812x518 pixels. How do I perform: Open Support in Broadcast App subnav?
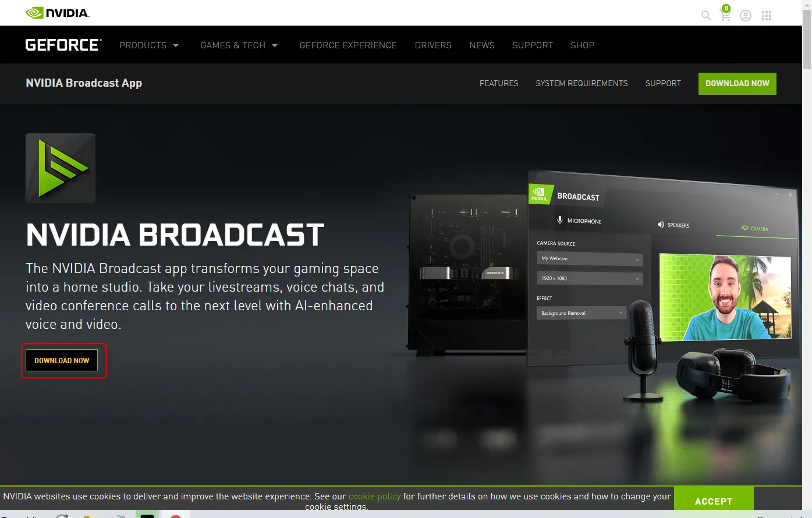point(663,83)
